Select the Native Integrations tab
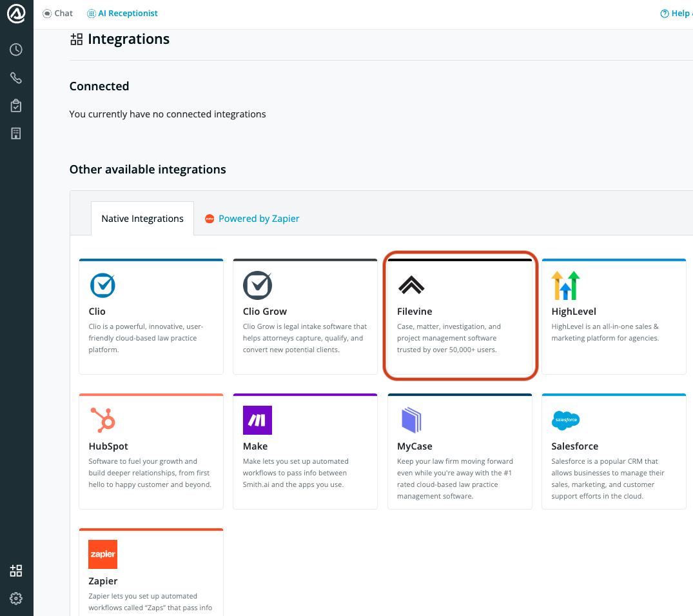The width and height of the screenshot is (693, 616). point(142,219)
